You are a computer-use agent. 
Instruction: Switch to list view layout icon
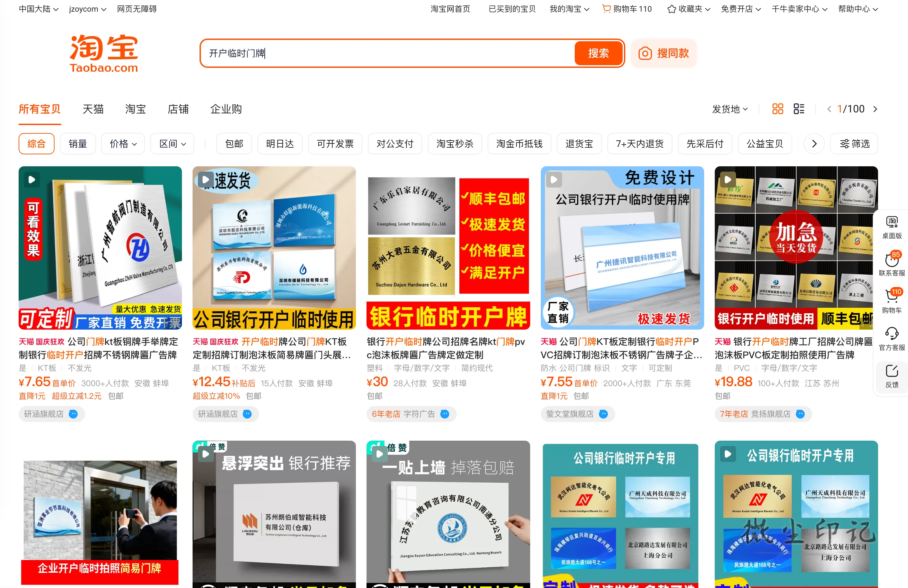click(799, 109)
